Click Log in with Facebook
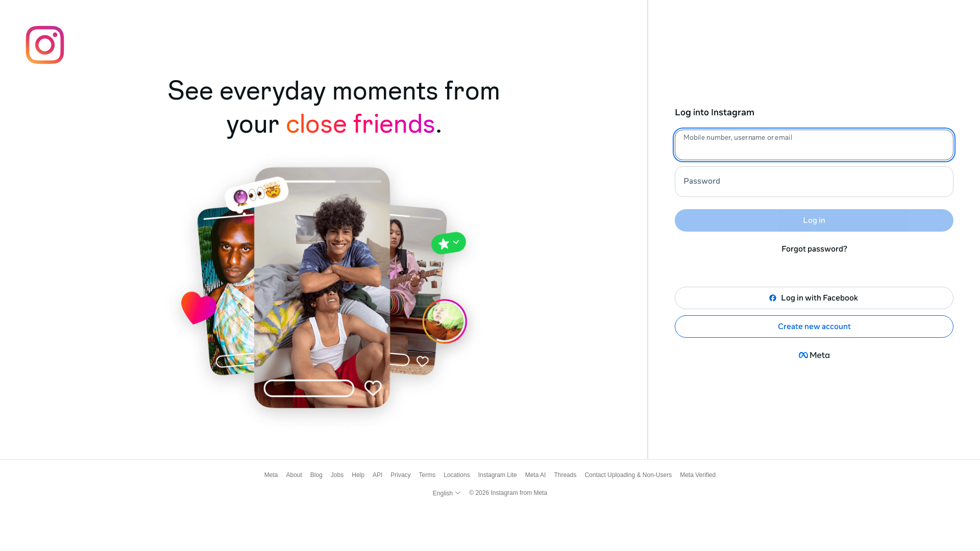 814,298
